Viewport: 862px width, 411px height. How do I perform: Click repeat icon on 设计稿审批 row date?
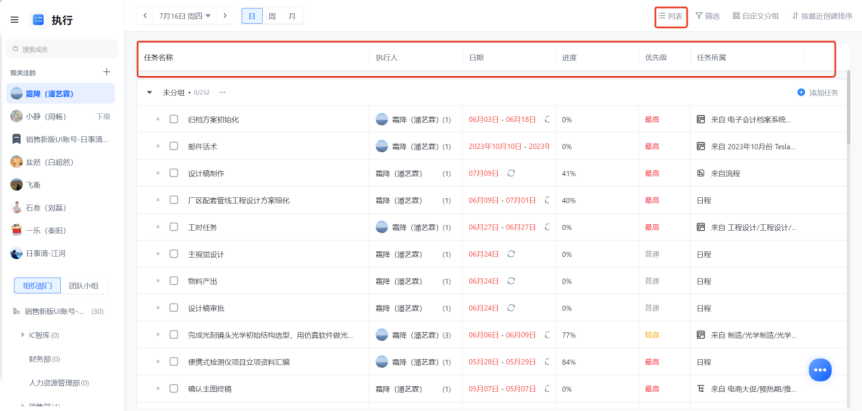point(511,308)
